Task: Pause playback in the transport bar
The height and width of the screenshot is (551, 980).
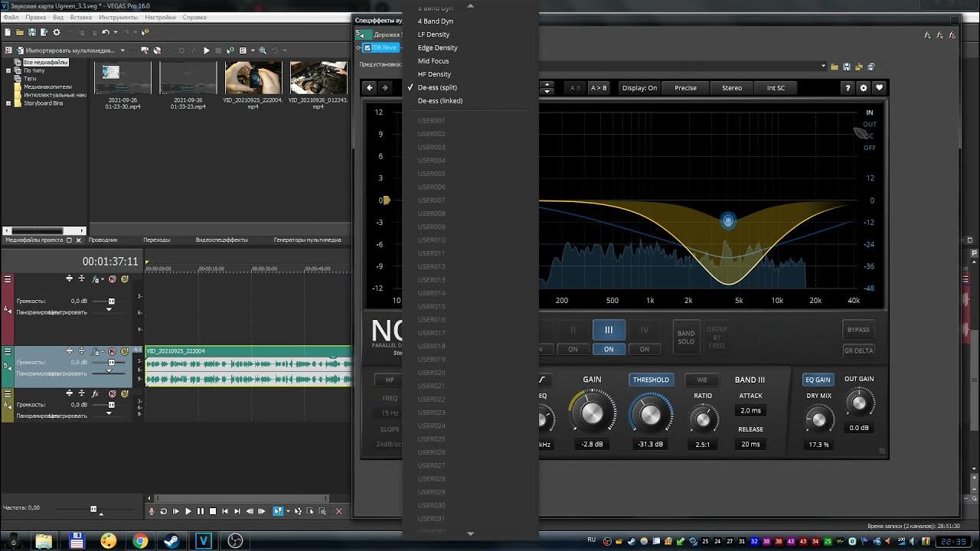Action: click(x=201, y=511)
